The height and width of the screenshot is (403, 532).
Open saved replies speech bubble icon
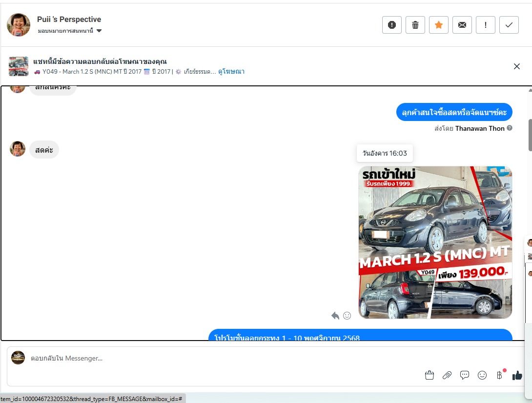pyautogui.click(x=465, y=375)
